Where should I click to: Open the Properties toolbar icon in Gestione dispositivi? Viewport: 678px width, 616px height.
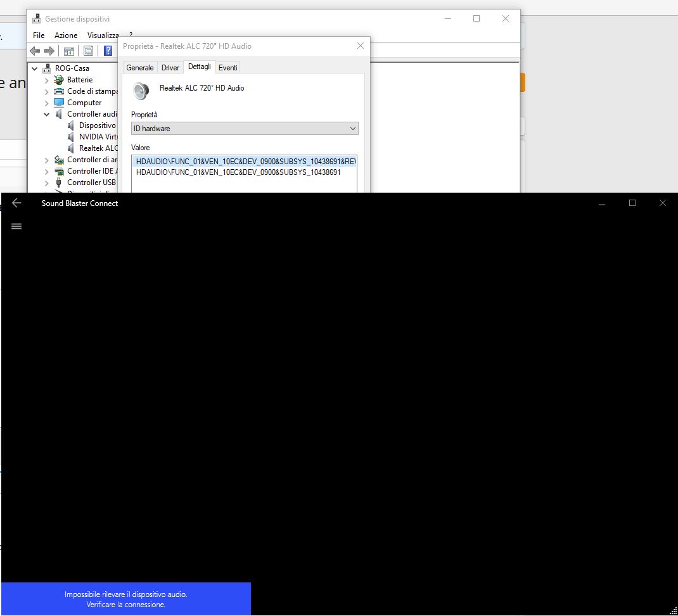point(88,51)
